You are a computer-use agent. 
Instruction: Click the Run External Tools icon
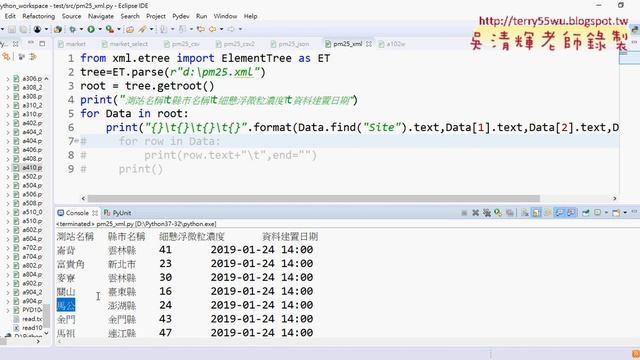[110, 29]
